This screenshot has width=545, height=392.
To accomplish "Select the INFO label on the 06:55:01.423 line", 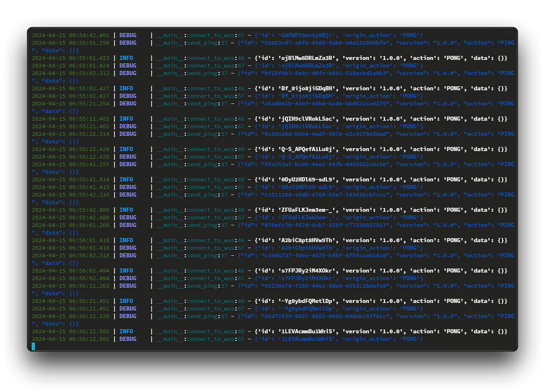I will coord(126,58).
